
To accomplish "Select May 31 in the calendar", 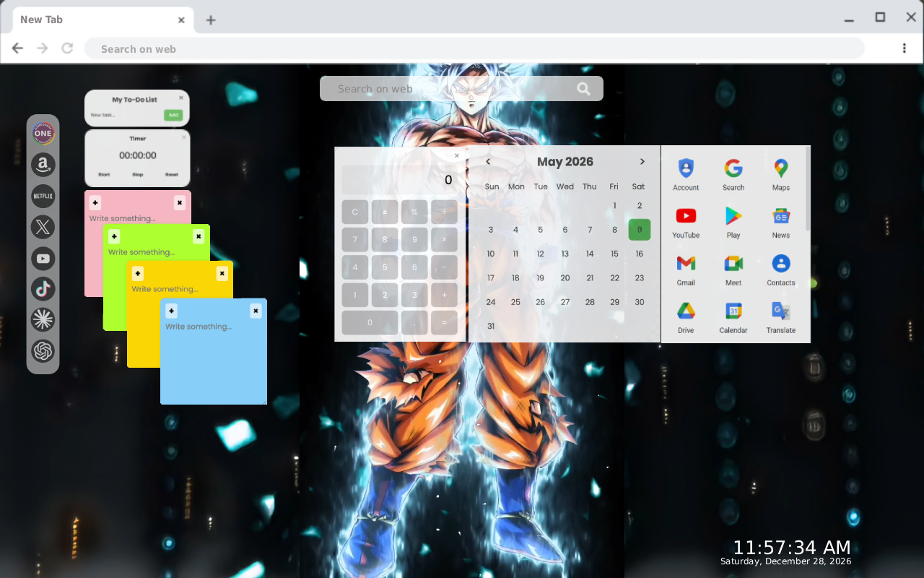I will [491, 326].
